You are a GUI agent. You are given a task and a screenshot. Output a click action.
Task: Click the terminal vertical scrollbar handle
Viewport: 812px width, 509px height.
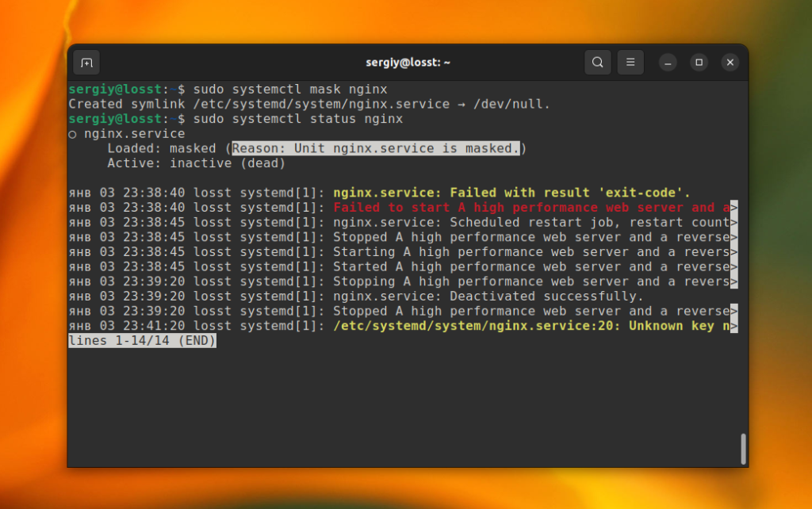pyautogui.click(x=743, y=449)
